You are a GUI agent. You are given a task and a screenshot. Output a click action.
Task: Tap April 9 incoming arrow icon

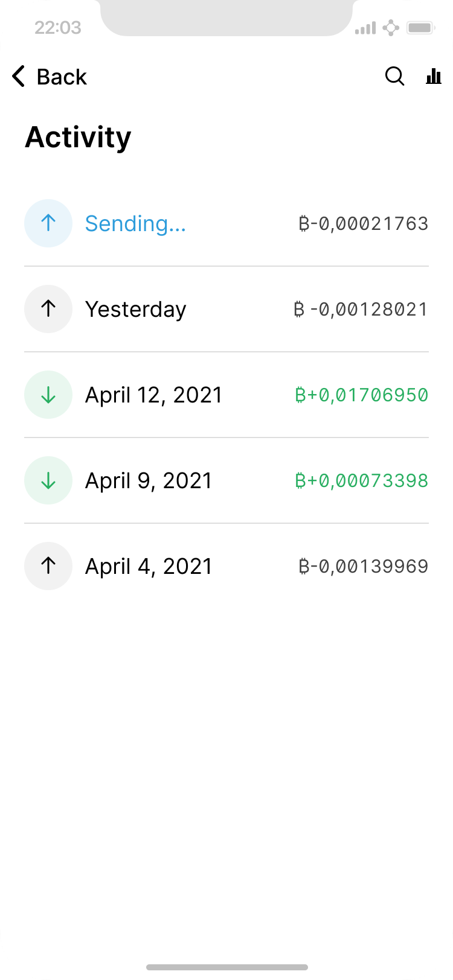(48, 480)
